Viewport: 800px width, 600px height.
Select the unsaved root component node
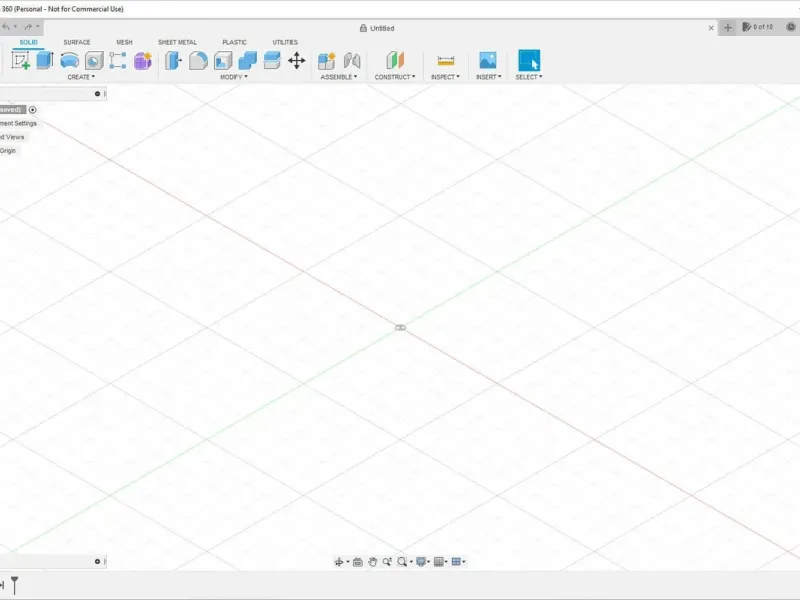tap(12, 110)
